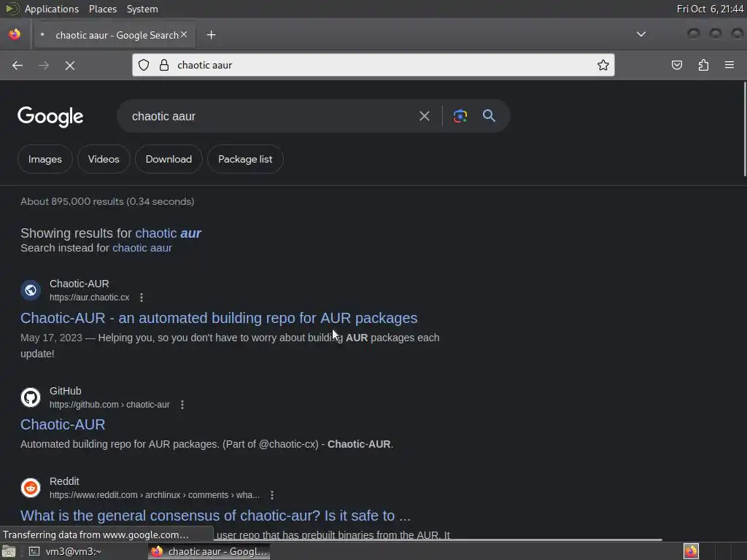Stop page loading with the X button
The image size is (747, 560).
point(69,65)
